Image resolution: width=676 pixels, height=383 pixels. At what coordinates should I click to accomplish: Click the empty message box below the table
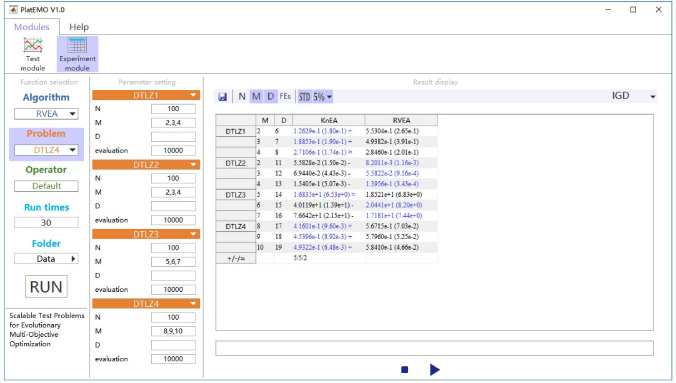point(435,348)
